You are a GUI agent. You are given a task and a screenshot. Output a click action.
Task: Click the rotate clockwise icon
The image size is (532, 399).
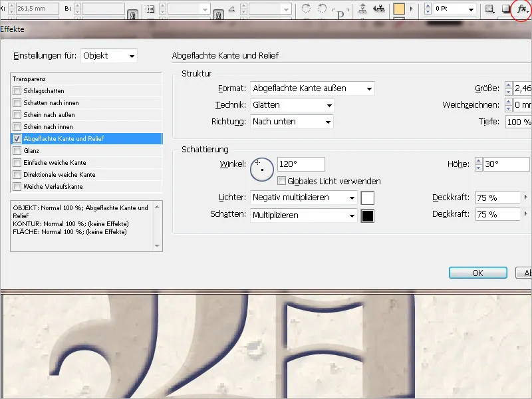coord(306,9)
